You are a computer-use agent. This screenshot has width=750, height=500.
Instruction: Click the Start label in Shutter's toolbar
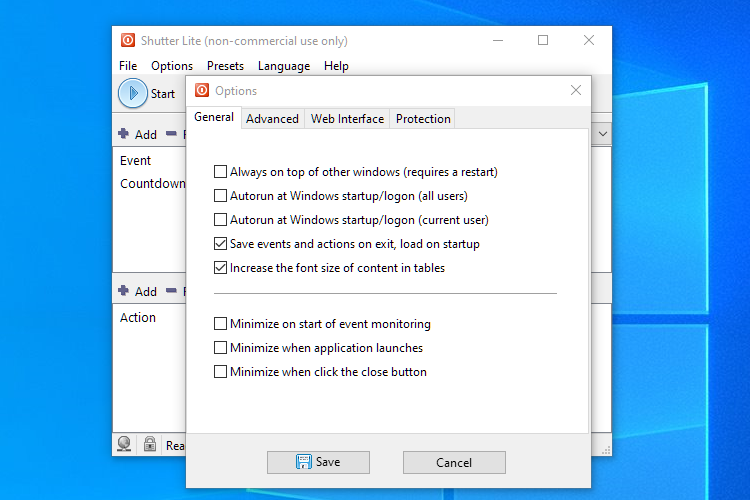point(163,94)
